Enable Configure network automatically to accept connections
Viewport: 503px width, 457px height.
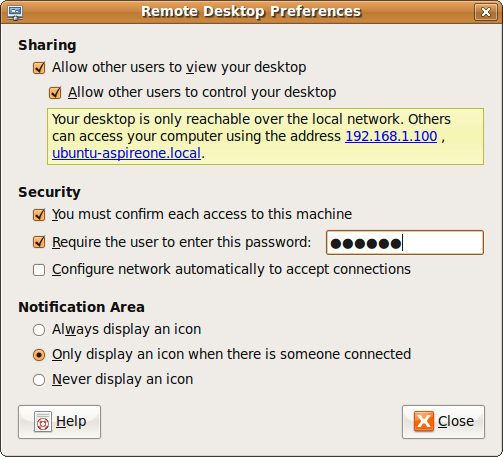pos(39,270)
